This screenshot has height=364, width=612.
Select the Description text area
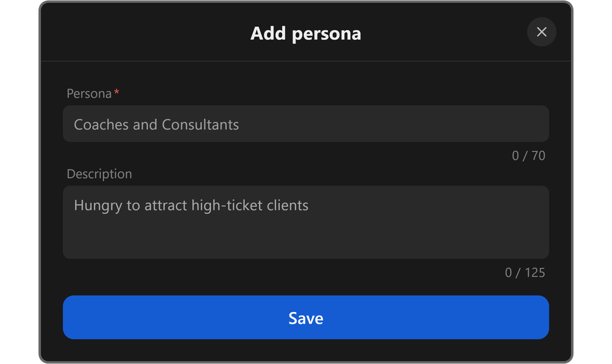pyautogui.click(x=306, y=222)
